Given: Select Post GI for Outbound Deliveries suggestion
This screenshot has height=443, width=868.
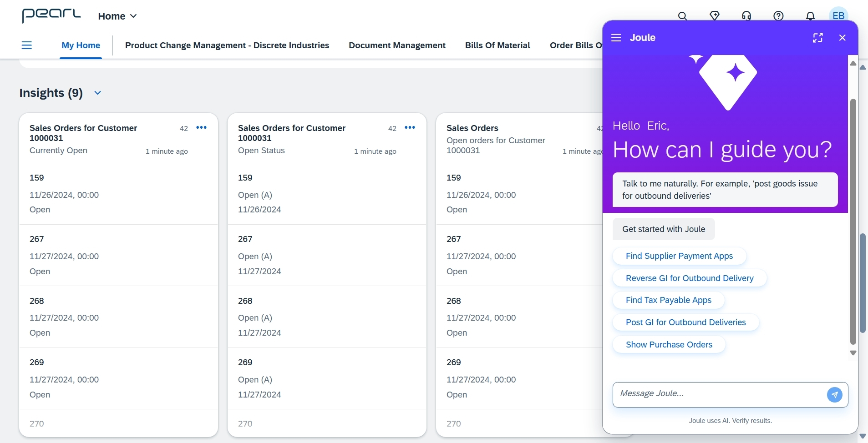Looking at the screenshot, I should click(x=685, y=322).
